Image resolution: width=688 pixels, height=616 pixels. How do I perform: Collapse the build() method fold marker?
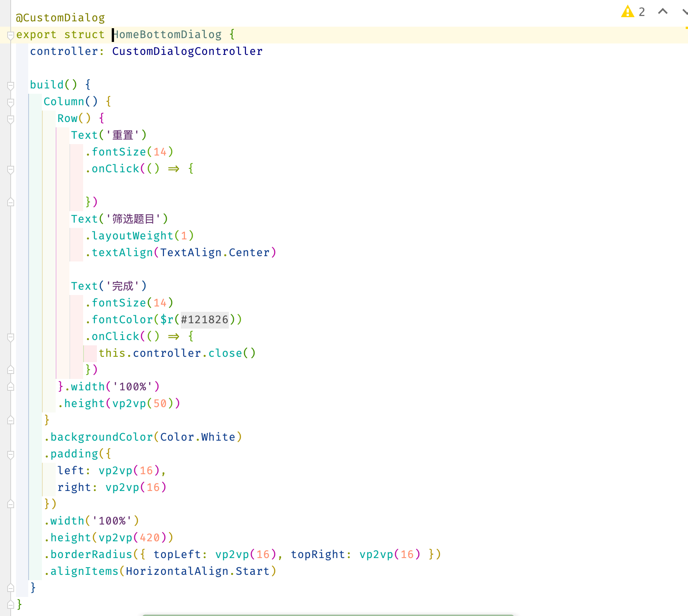click(11, 86)
